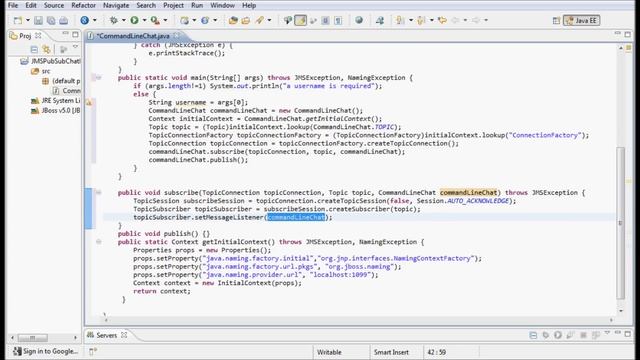Click the Print toolbar icon
This screenshot has height=360, width=640.
click(x=64, y=20)
